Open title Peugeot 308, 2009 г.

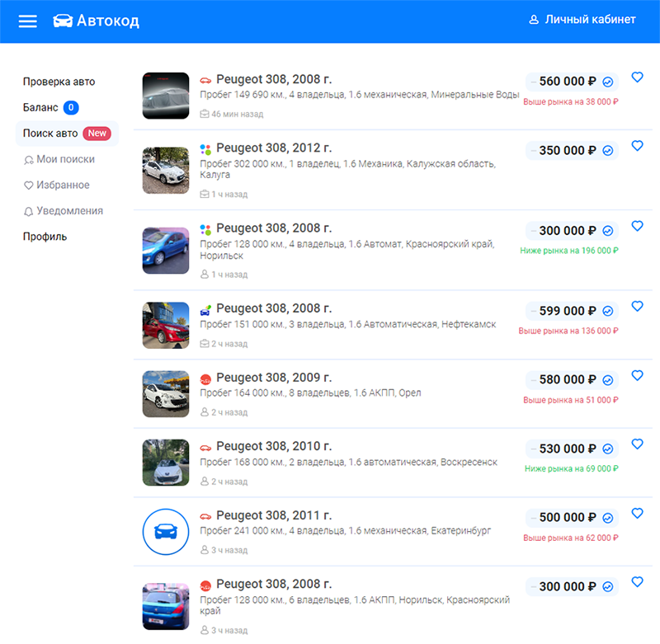coord(274,378)
